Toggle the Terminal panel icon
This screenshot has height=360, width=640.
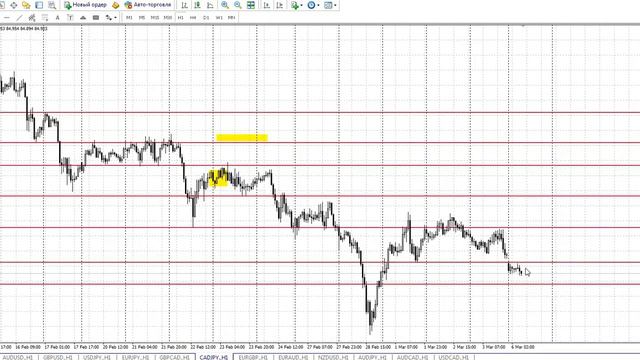[x=39, y=5]
